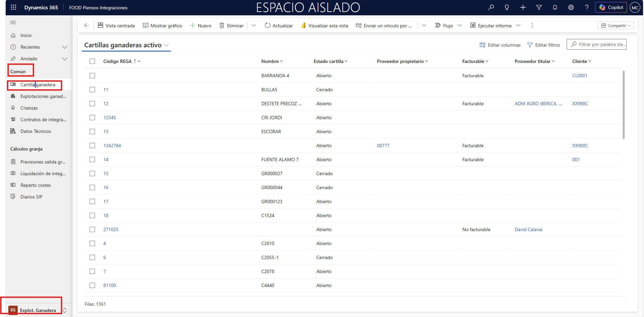The height and width of the screenshot is (317, 644).
Task: Collapse the sidebar with hamburger icon
Action: [x=13, y=23]
